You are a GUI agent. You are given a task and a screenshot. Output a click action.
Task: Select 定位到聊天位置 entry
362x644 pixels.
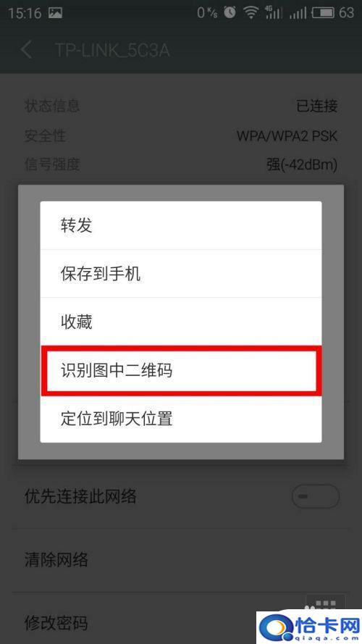point(181,419)
